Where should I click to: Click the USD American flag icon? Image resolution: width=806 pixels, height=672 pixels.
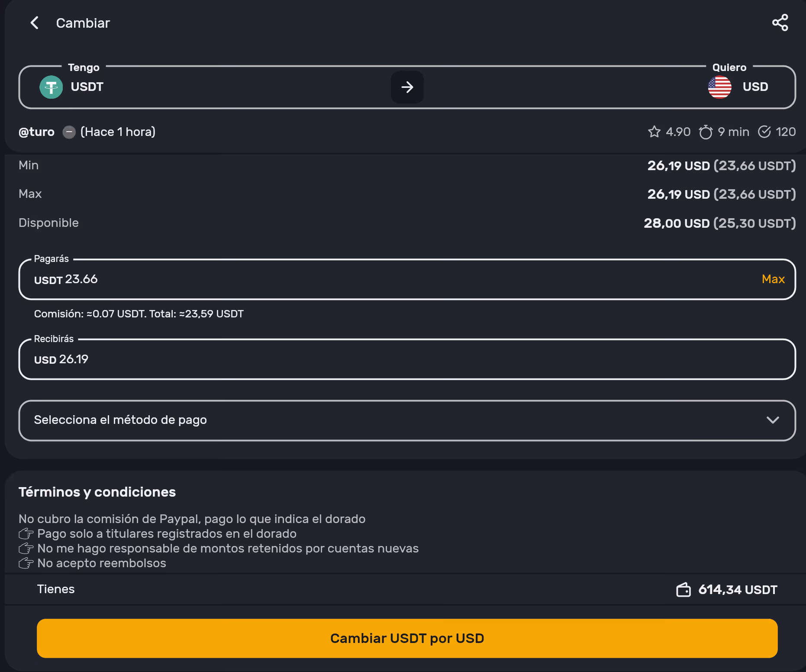click(x=719, y=87)
